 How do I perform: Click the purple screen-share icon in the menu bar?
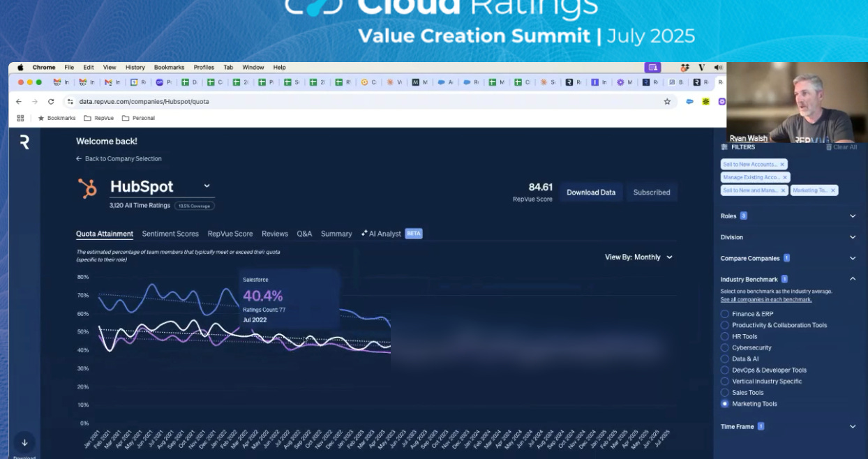652,68
